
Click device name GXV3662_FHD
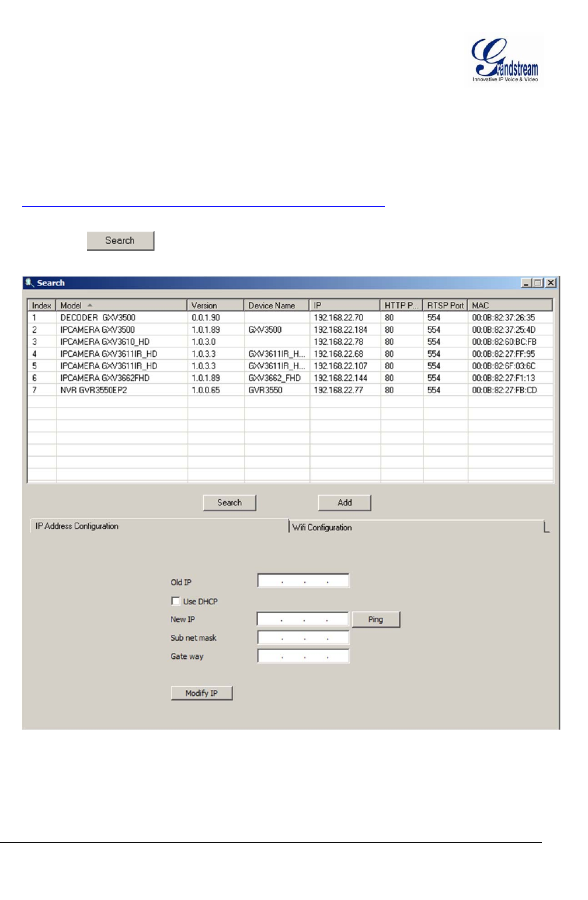[x=275, y=378]
